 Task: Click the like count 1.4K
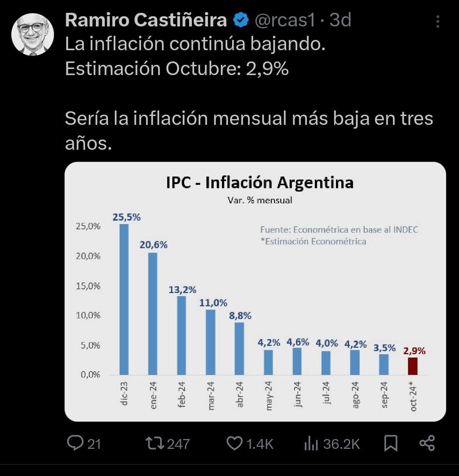coord(260,444)
